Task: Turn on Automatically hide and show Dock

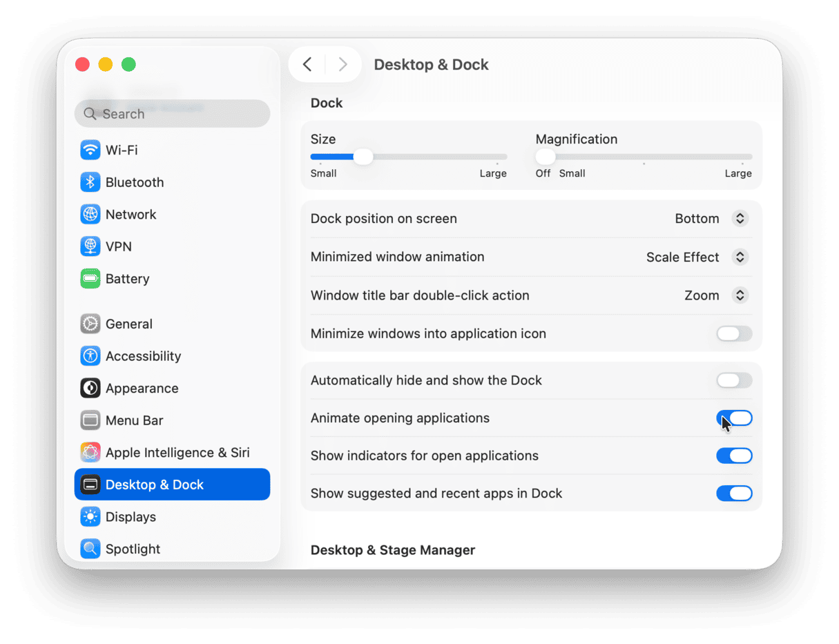Action: coord(733,380)
